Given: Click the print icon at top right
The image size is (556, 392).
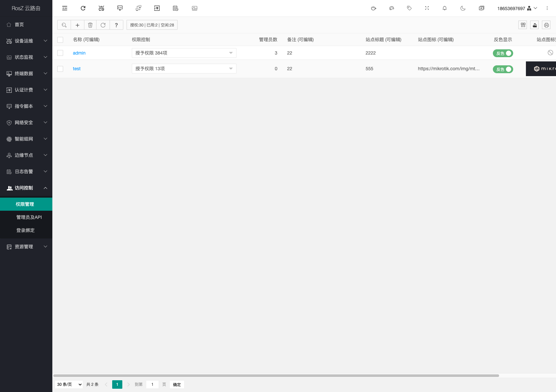Looking at the screenshot, I should [546, 25].
